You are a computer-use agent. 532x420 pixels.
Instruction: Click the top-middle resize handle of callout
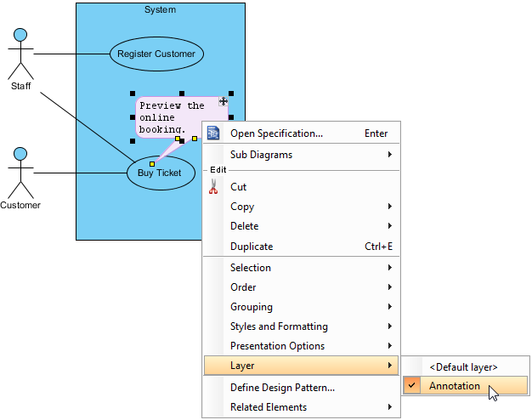[x=182, y=94]
